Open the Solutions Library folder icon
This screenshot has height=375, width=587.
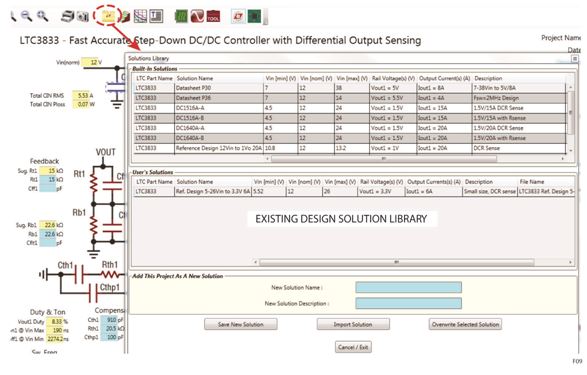(108, 16)
